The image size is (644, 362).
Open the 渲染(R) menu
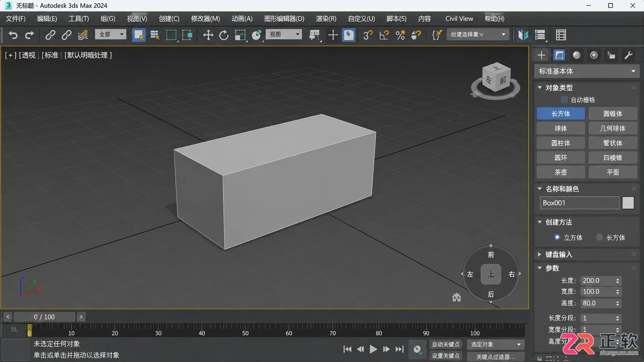click(326, 19)
